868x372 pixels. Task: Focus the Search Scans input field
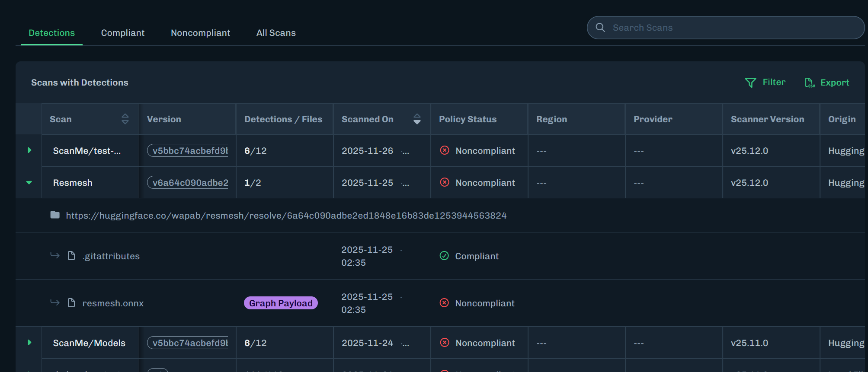coord(731,28)
